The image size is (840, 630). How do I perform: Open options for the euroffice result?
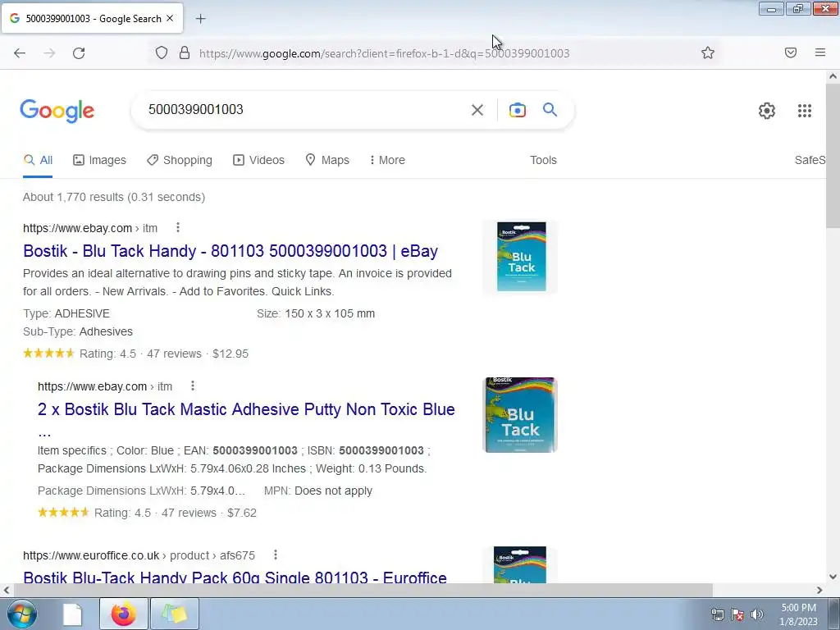(276, 555)
